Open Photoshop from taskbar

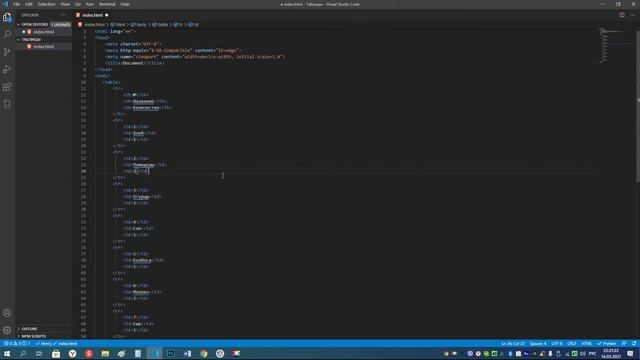pyautogui.click(x=171, y=353)
